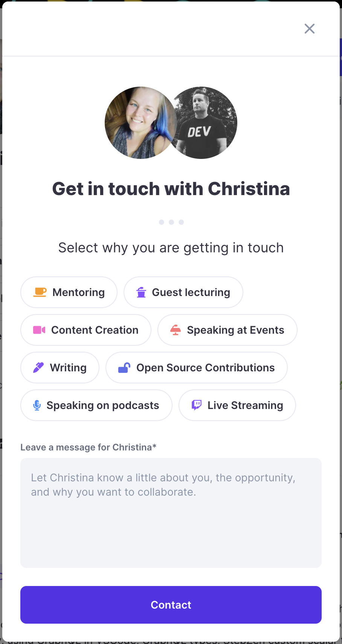Click the Twitch icon on Live Streaming
The image size is (342, 644).
click(x=196, y=405)
